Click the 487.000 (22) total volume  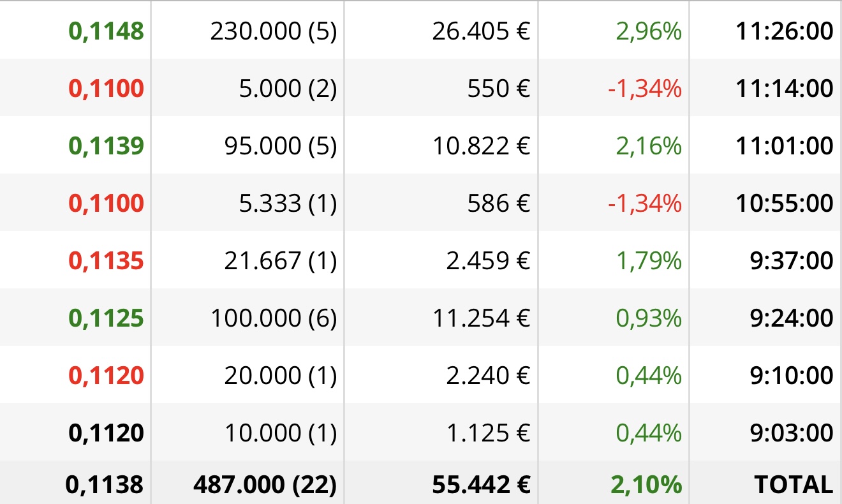click(x=265, y=485)
